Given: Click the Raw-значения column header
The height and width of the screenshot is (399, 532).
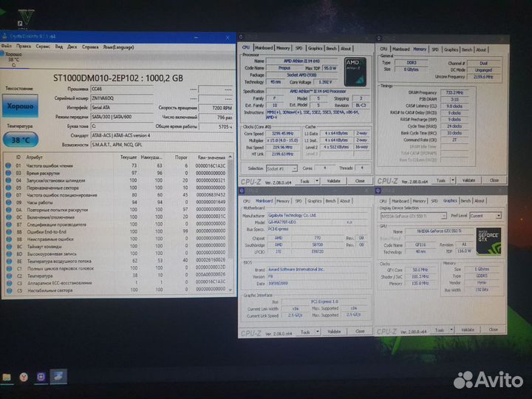Looking at the screenshot, I should click(x=211, y=157).
